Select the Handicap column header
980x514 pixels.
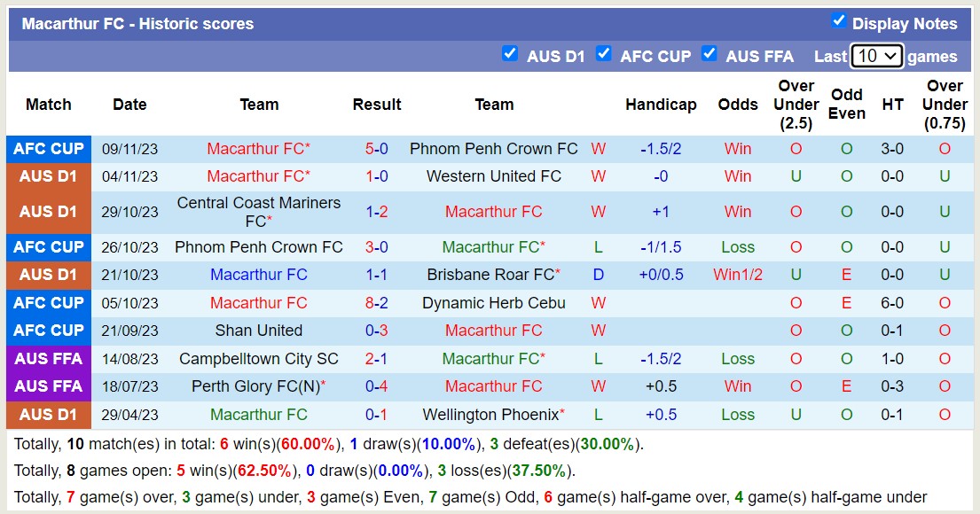(x=662, y=105)
